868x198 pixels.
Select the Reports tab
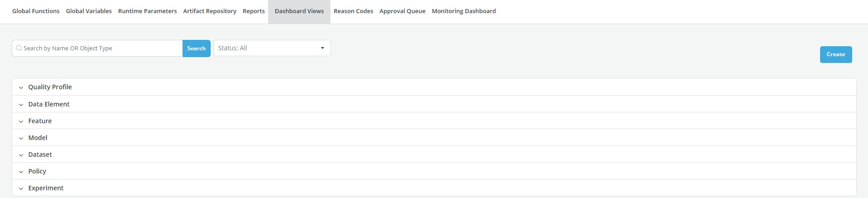tap(254, 11)
